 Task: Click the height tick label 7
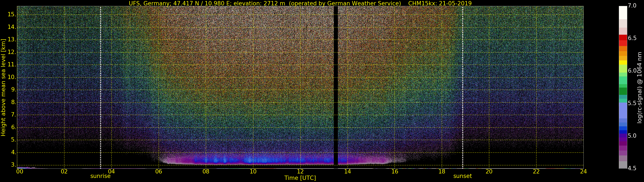coord(14,115)
